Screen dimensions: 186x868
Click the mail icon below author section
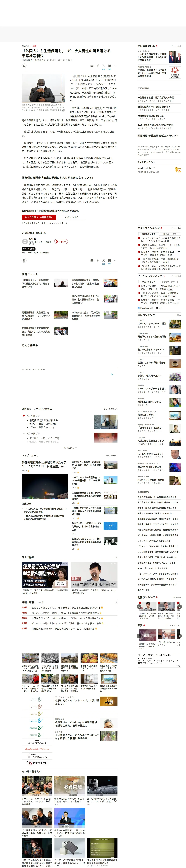pyautogui.click(x=92, y=260)
